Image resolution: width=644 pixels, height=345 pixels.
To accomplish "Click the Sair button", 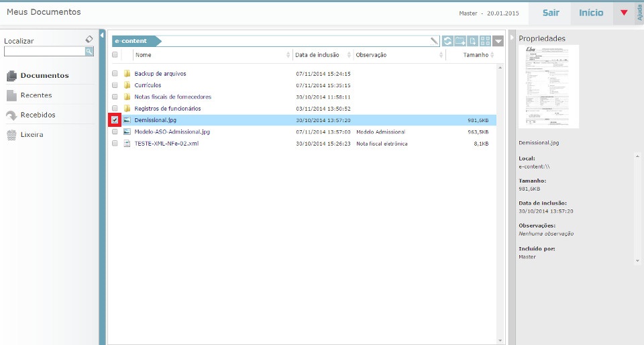I will click(x=551, y=13).
